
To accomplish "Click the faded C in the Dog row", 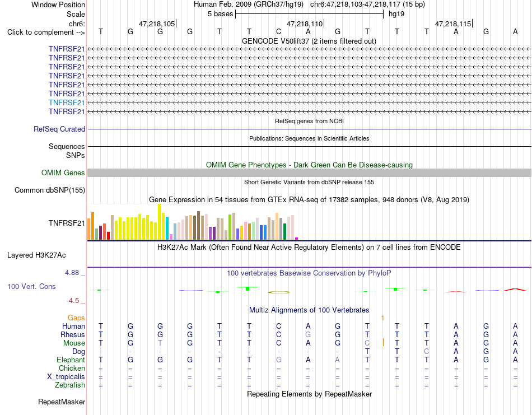I will pos(427,352).
